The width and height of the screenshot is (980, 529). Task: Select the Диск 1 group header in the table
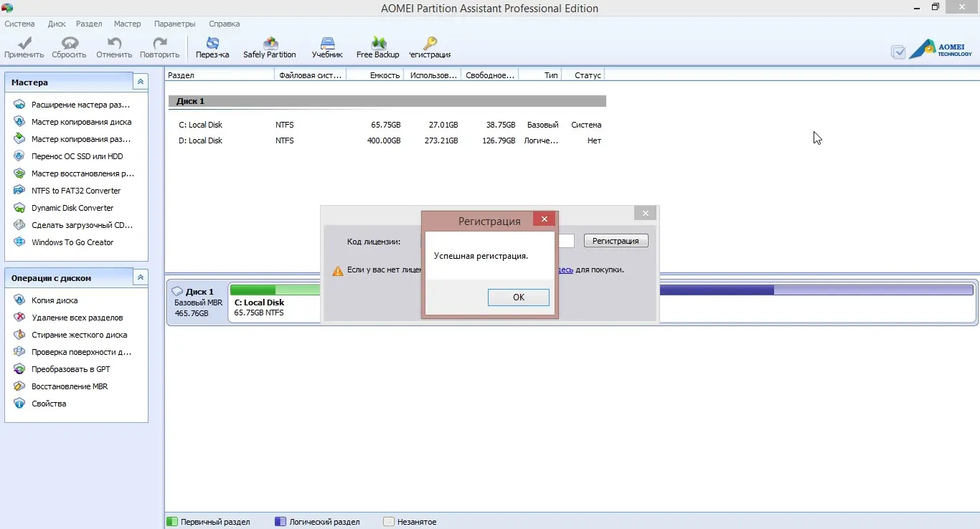point(387,101)
